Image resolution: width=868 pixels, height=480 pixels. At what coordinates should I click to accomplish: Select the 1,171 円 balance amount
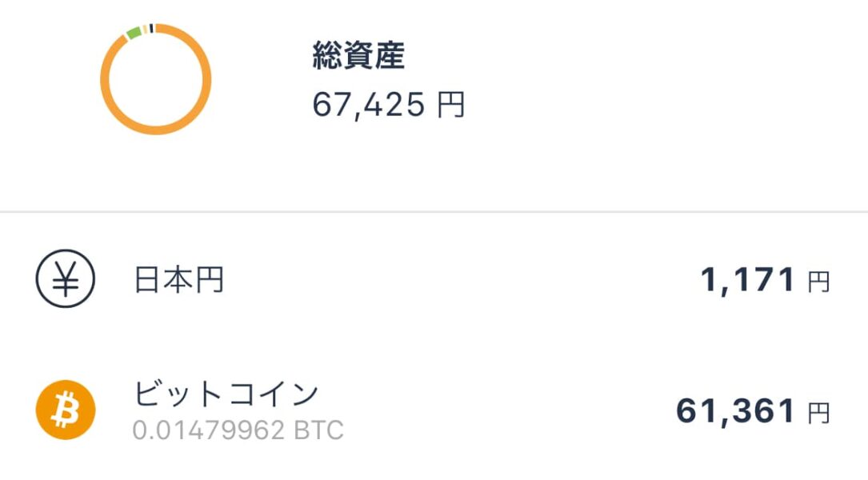(x=766, y=280)
